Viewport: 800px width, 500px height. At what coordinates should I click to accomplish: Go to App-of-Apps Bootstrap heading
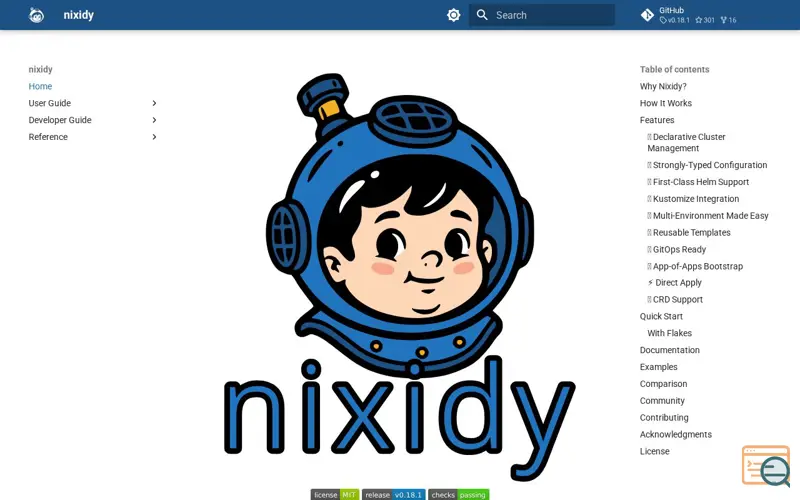695,266
